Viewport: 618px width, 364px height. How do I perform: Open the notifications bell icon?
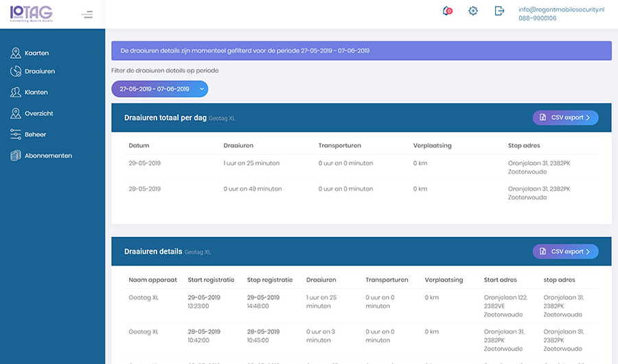click(447, 11)
